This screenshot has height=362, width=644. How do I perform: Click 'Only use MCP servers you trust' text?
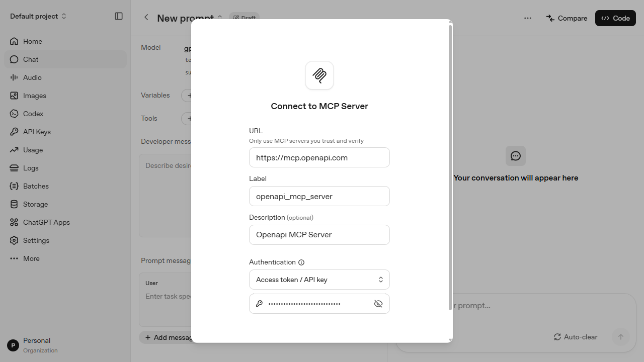(306, 141)
